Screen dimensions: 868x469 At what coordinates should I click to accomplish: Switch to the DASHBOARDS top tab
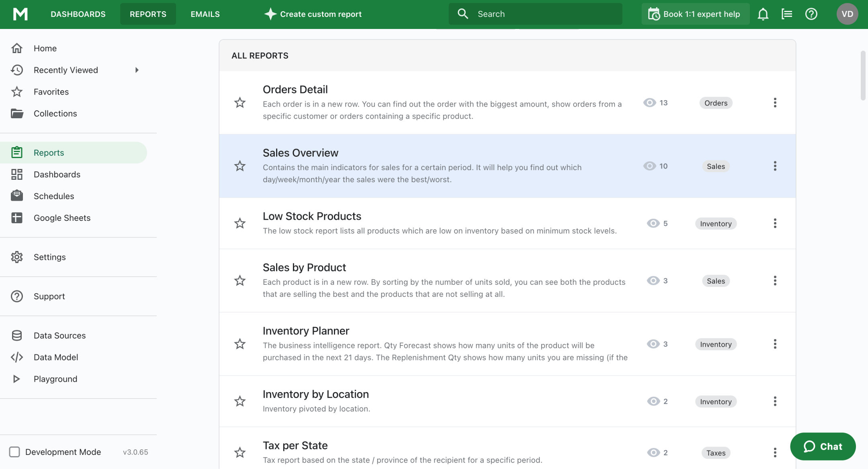tap(78, 14)
